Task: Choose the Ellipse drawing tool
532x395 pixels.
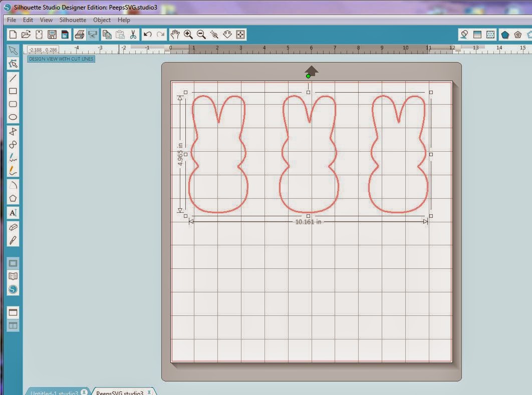Action: (x=13, y=117)
